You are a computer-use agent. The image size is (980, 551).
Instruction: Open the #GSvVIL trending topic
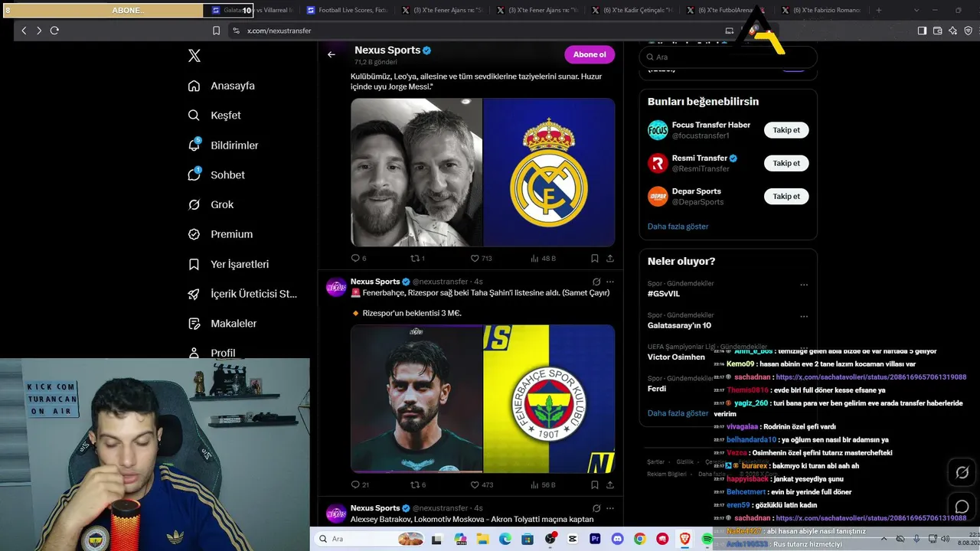pos(664,294)
